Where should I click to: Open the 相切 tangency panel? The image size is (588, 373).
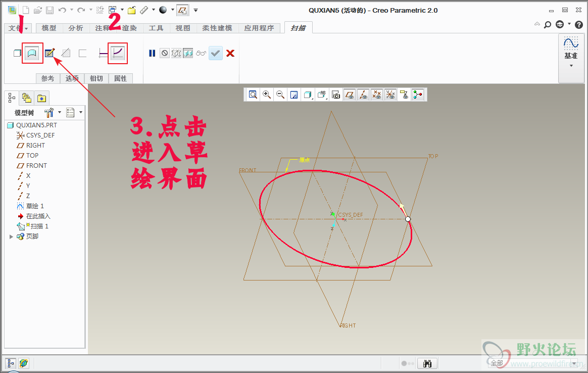click(x=96, y=78)
